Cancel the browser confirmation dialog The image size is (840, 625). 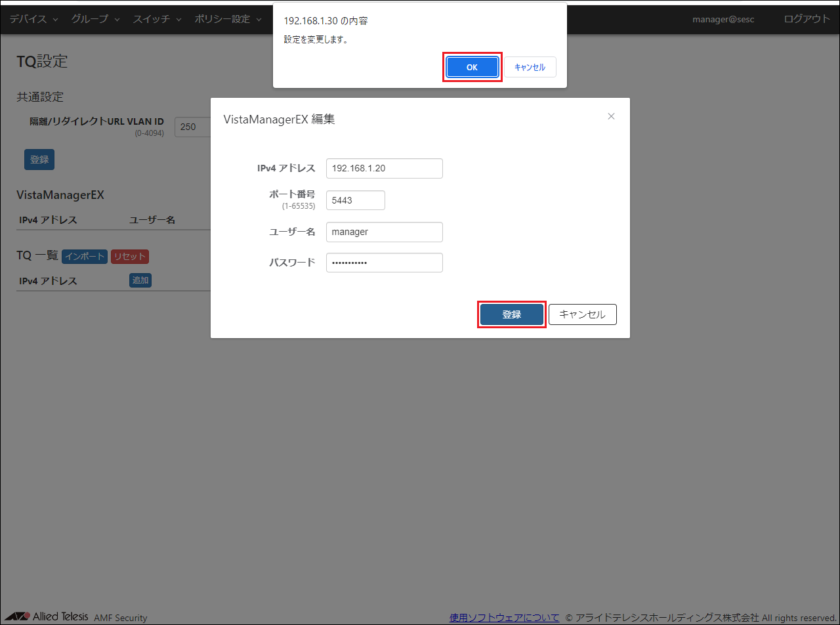[x=530, y=67]
